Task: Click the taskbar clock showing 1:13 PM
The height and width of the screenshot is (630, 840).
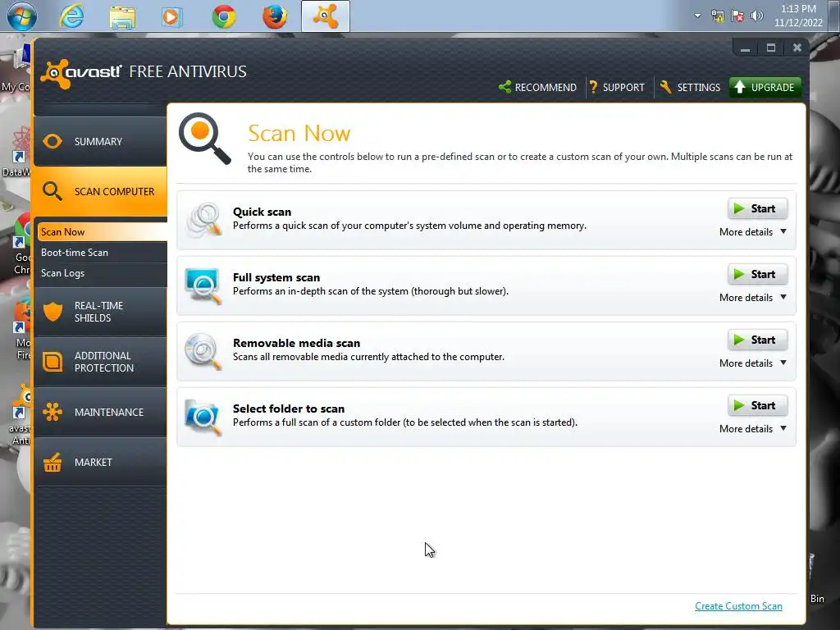Action: 798,16
